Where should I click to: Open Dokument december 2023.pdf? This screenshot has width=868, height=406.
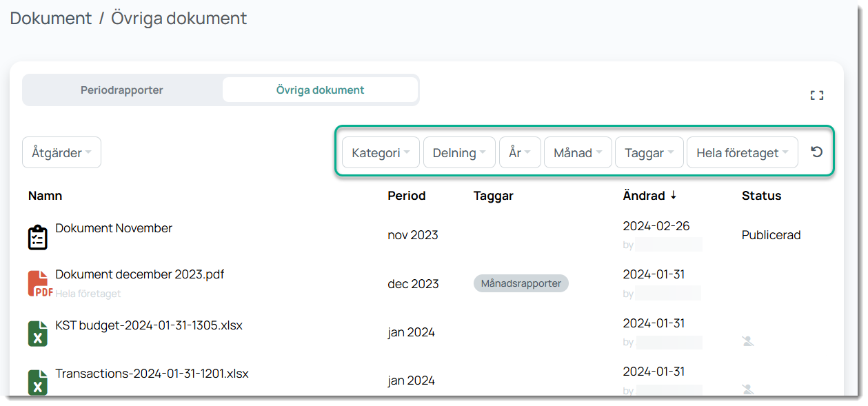139,274
